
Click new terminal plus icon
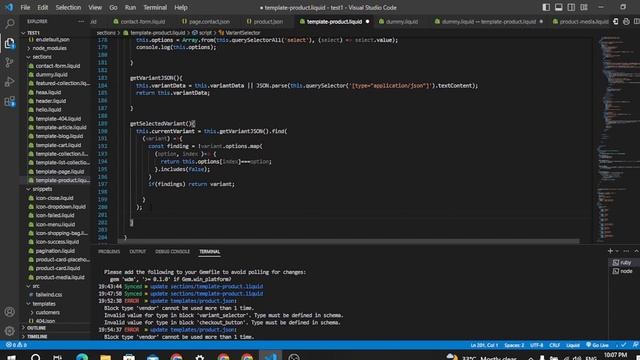tap(610, 251)
